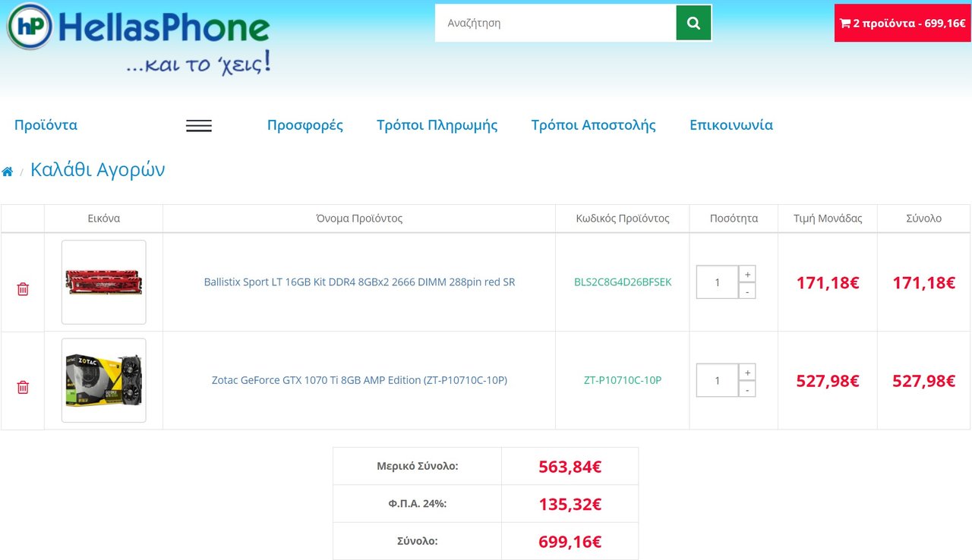Open the Zotac graphics card thumbnail
Viewport: 972px width, 560px height.
[104, 380]
